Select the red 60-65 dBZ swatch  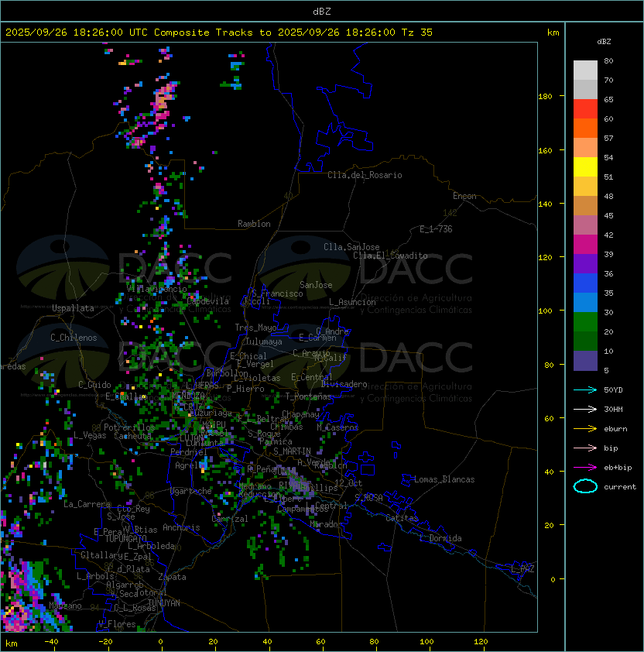(x=585, y=109)
